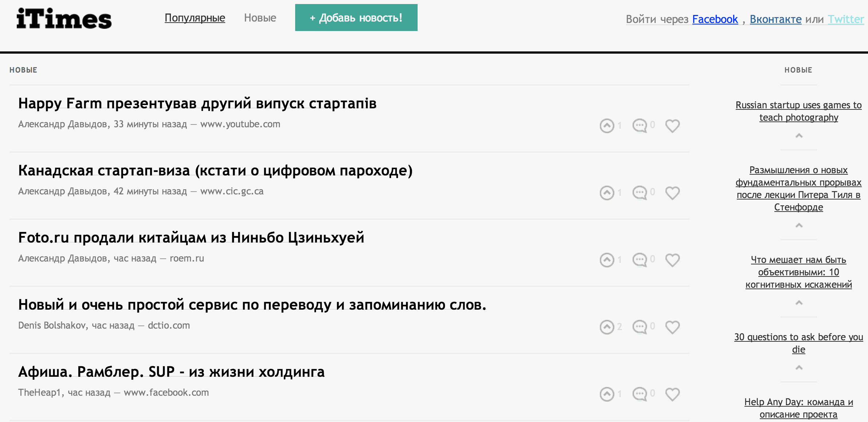Open headline Канадская стартап-виза
Image resolution: width=868 pixels, height=422 pixels.
(x=215, y=171)
